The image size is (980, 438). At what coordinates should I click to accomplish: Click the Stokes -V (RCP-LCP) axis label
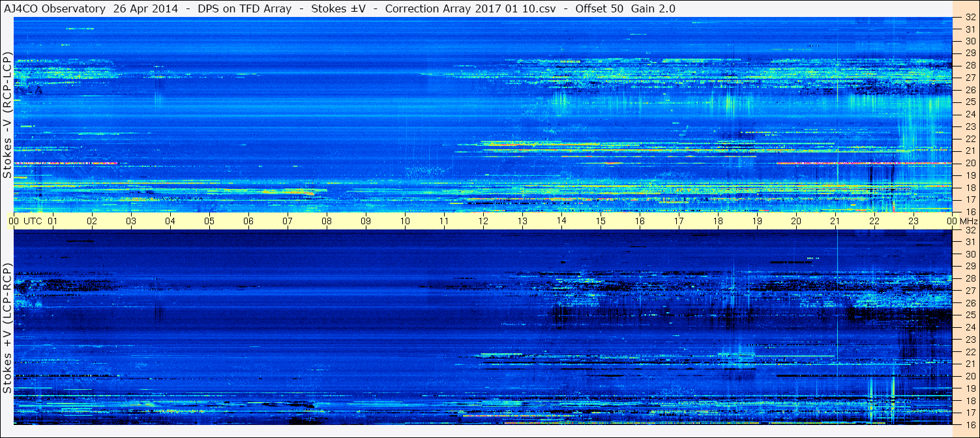point(7,115)
